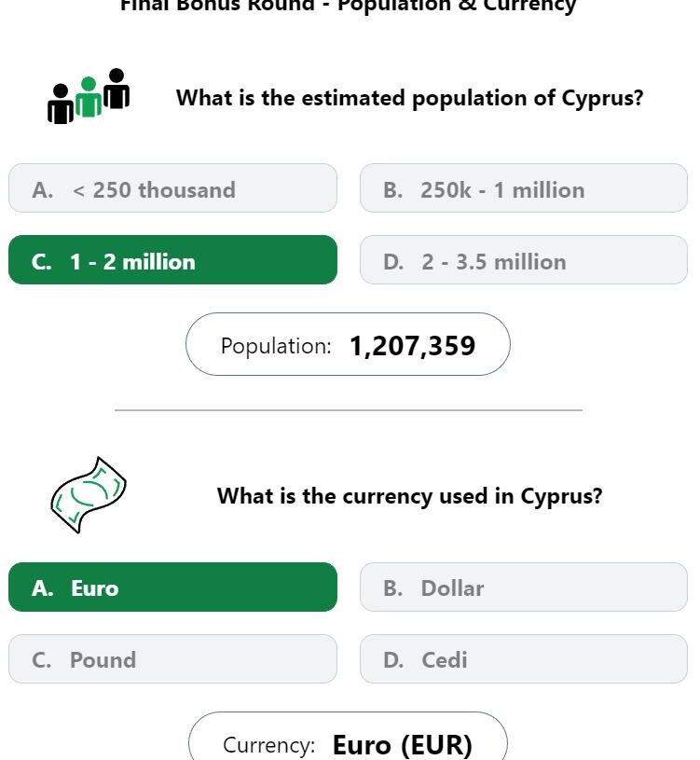The image size is (700, 760).
Task: Click the rightmost black person figure
Action: 117,89
